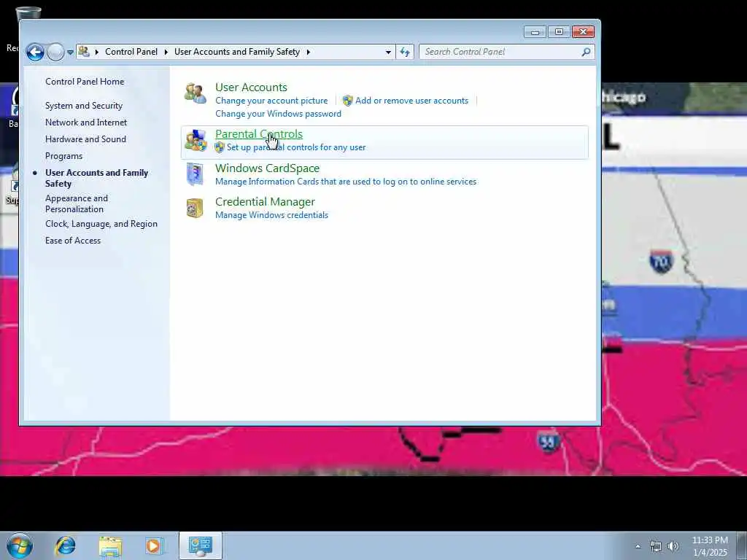Open recent pages dropdown arrow
The width and height of the screenshot is (747, 560).
pos(70,52)
